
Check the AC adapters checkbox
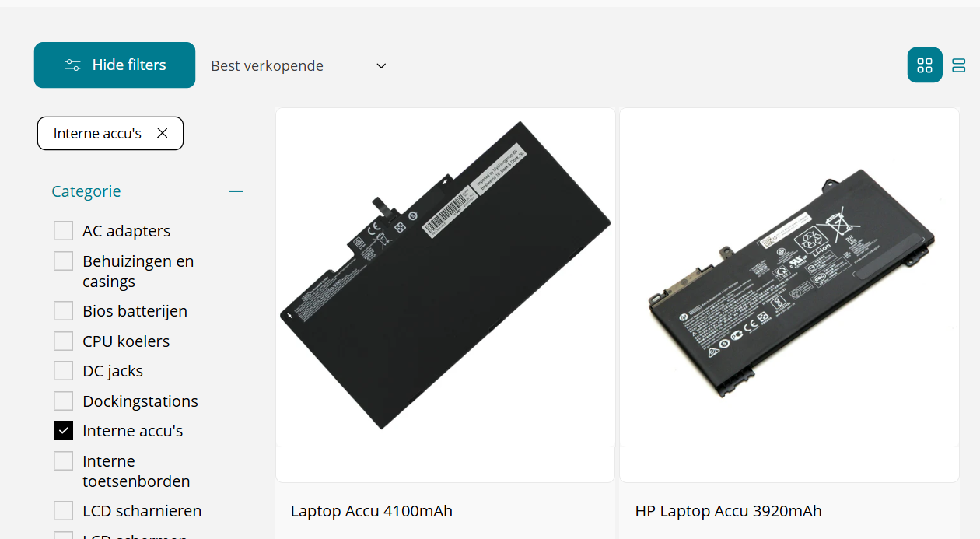coord(63,231)
